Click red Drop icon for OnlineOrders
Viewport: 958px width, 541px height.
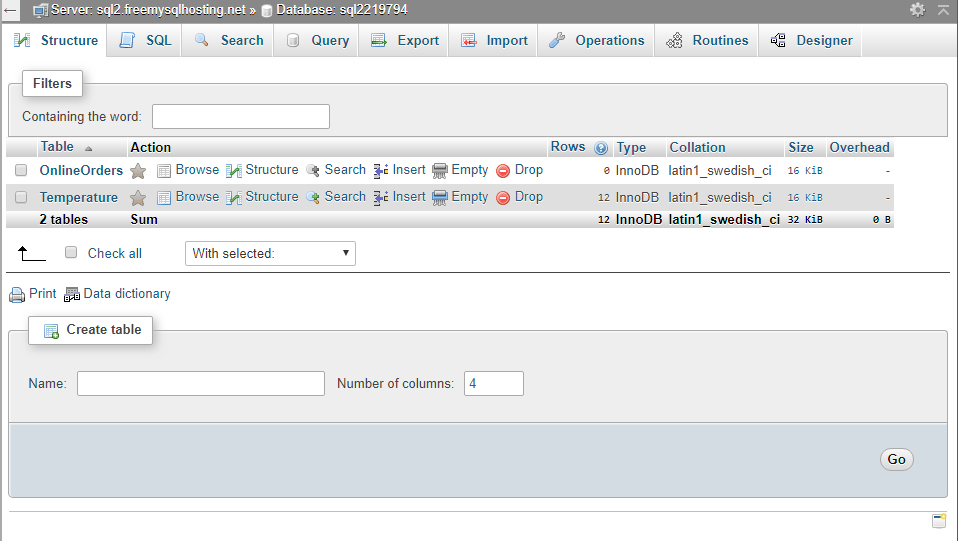(503, 171)
